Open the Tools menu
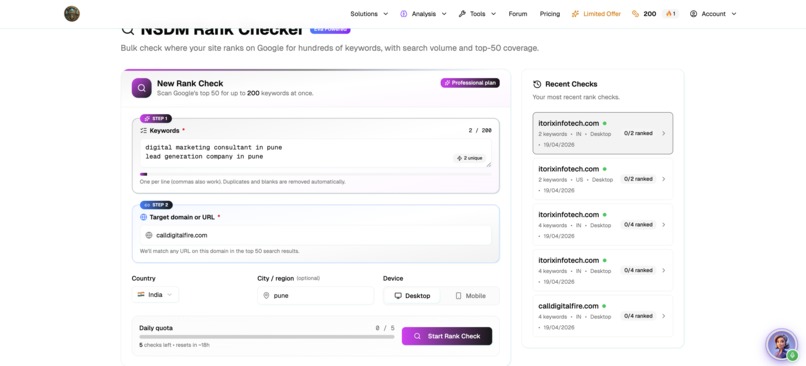 (477, 14)
